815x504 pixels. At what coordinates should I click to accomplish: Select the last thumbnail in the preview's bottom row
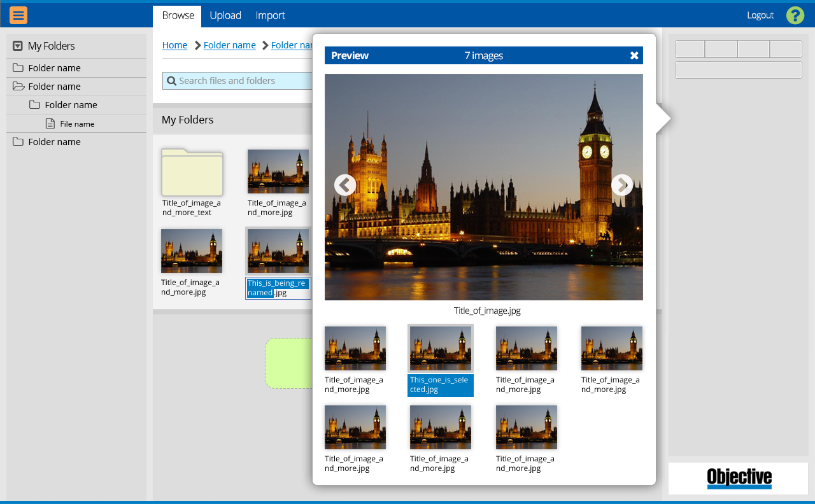tap(527, 427)
